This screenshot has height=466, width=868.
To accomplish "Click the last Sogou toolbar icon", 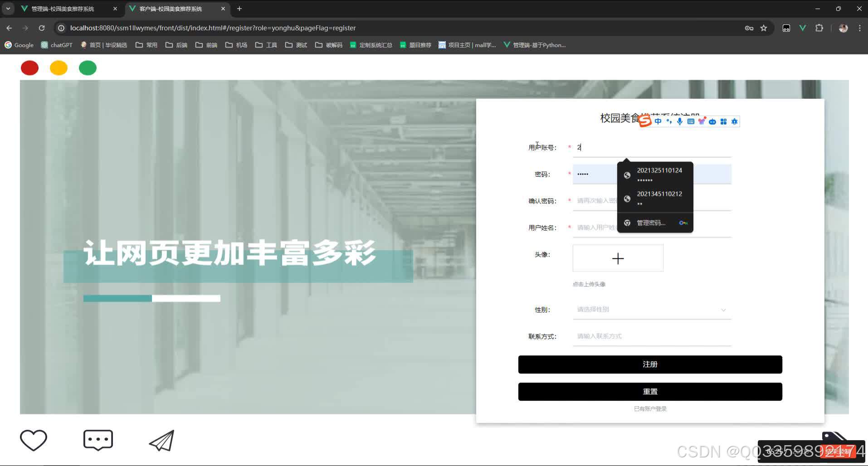I will (734, 121).
